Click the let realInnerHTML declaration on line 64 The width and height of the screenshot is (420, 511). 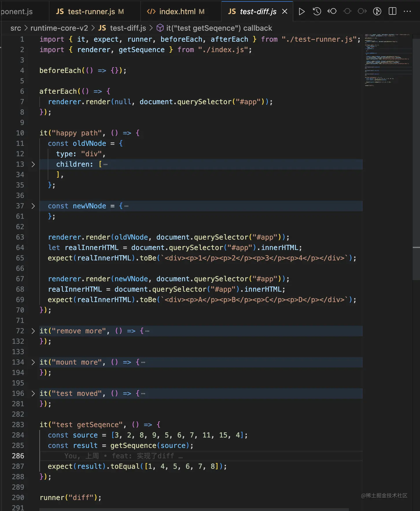tap(175, 248)
